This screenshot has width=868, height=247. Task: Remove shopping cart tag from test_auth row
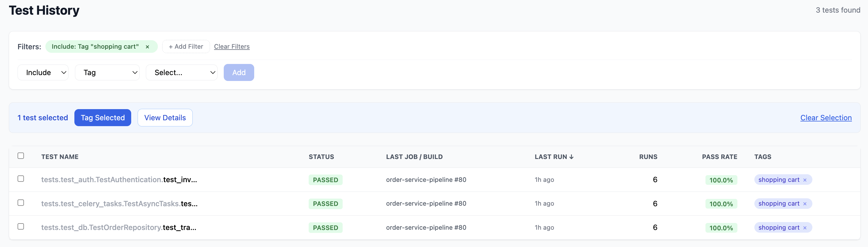click(805, 180)
